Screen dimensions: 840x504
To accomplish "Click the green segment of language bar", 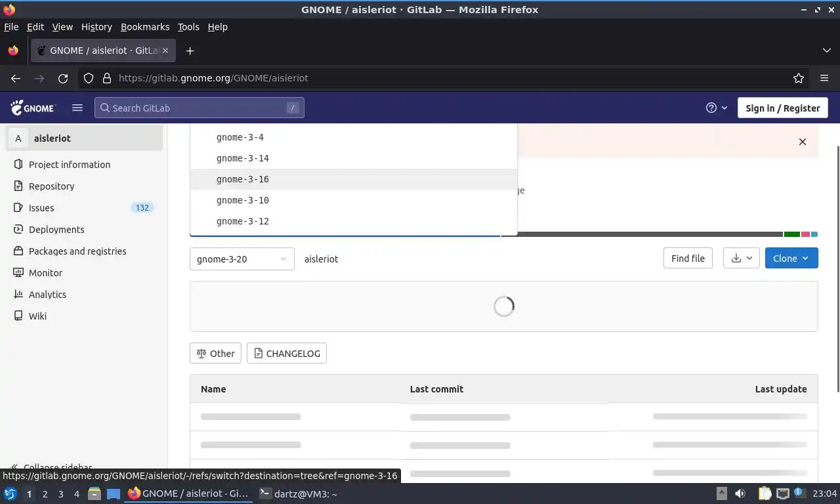I will point(792,234).
